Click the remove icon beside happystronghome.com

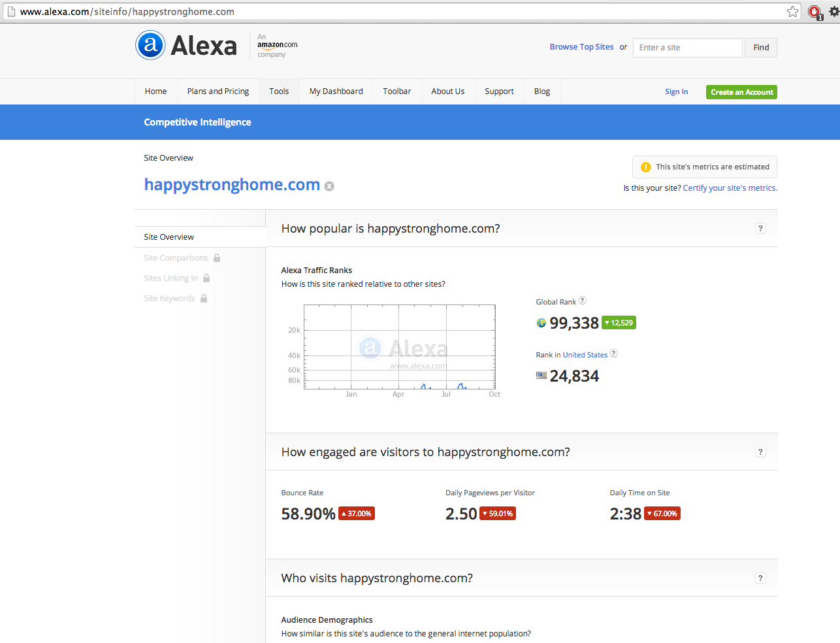point(329,186)
